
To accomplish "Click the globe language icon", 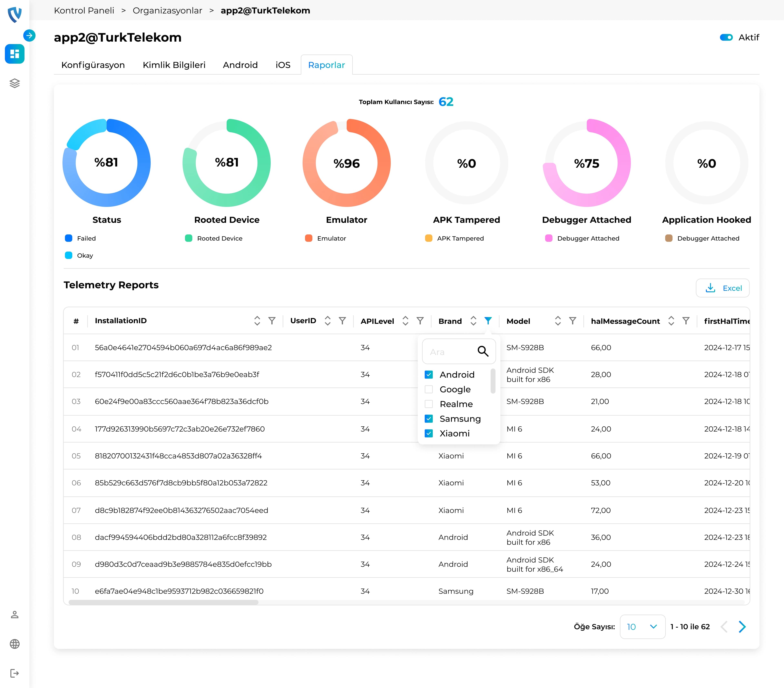I will [14, 644].
